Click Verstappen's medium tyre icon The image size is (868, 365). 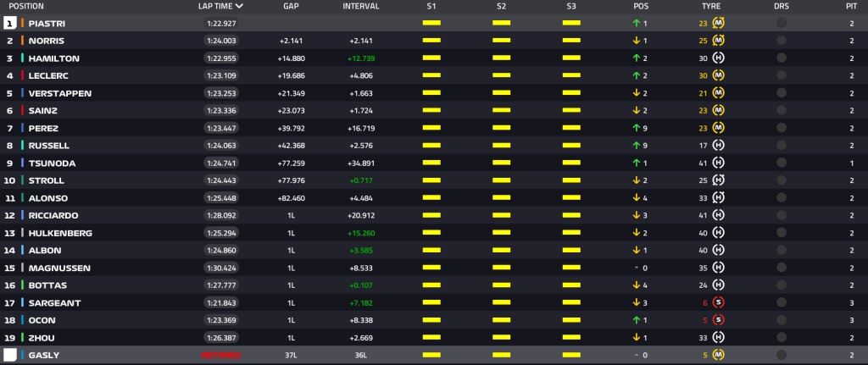719,93
